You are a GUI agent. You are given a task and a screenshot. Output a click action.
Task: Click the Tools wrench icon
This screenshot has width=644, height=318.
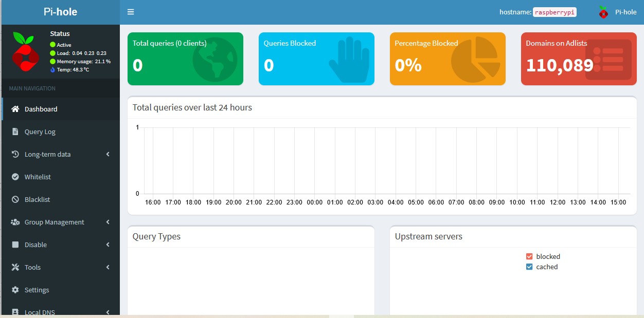pyautogui.click(x=15, y=267)
